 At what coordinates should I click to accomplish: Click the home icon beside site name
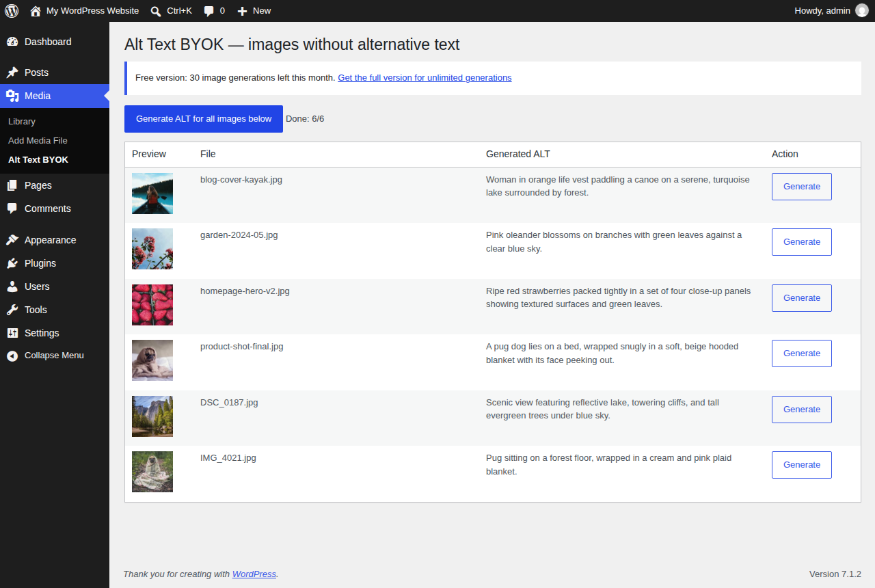click(x=36, y=10)
